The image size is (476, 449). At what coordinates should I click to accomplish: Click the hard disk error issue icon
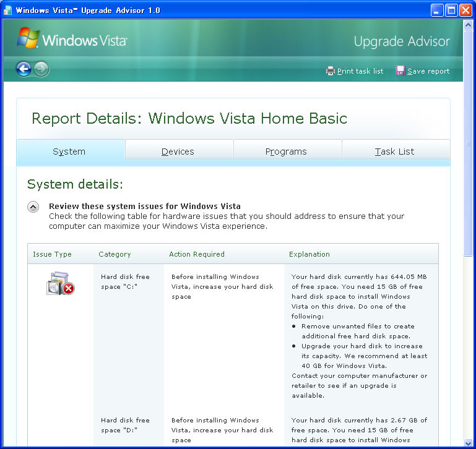(61, 284)
